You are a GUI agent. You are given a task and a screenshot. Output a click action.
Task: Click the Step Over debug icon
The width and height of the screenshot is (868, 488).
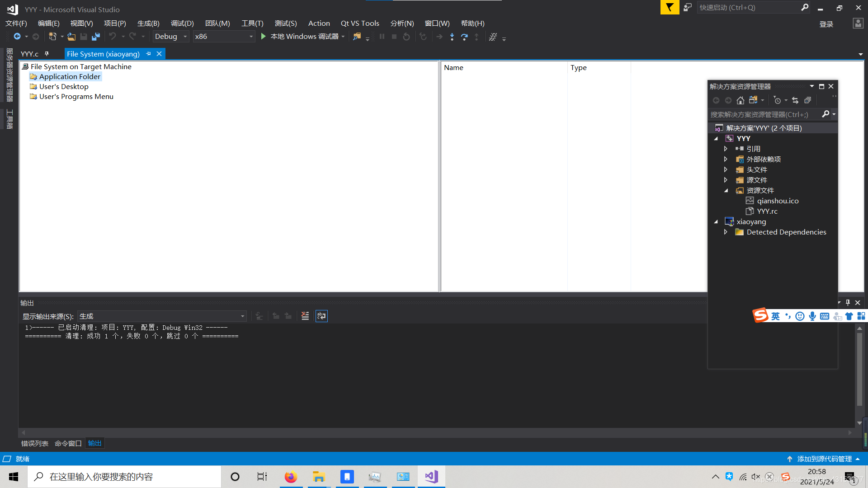coord(464,37)
